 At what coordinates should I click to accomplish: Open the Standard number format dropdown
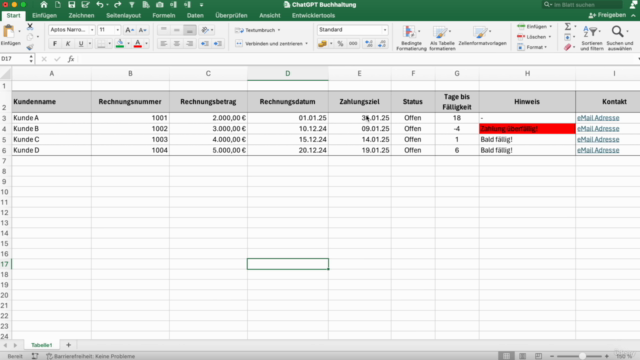click(x=384, y=30)
